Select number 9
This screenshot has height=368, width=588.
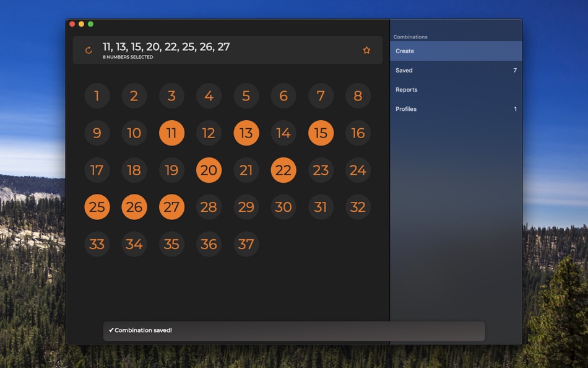coord(97,133)
